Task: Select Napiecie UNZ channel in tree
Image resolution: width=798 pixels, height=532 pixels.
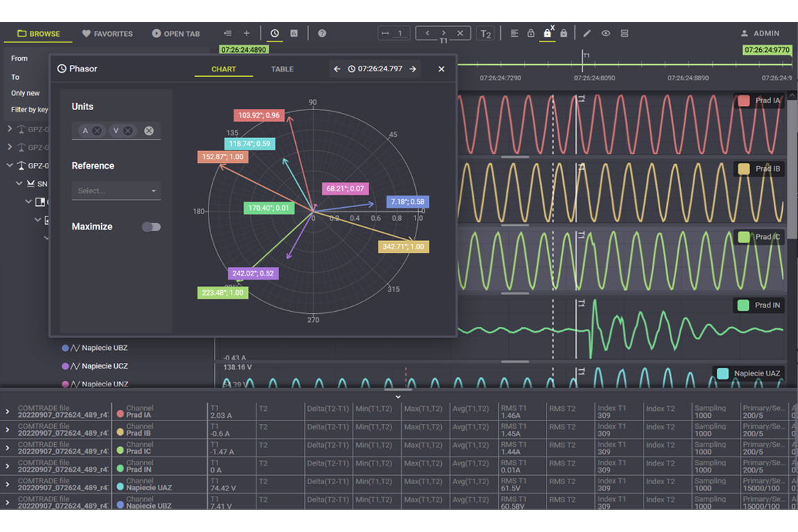Action: (95, 384)
